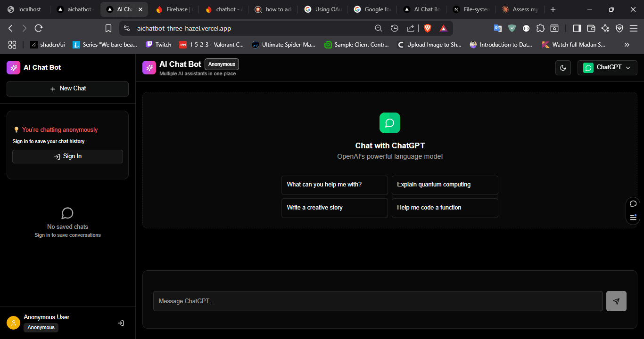Click the floating list icon at right edge
644x339 pixels.
point(633,218)
